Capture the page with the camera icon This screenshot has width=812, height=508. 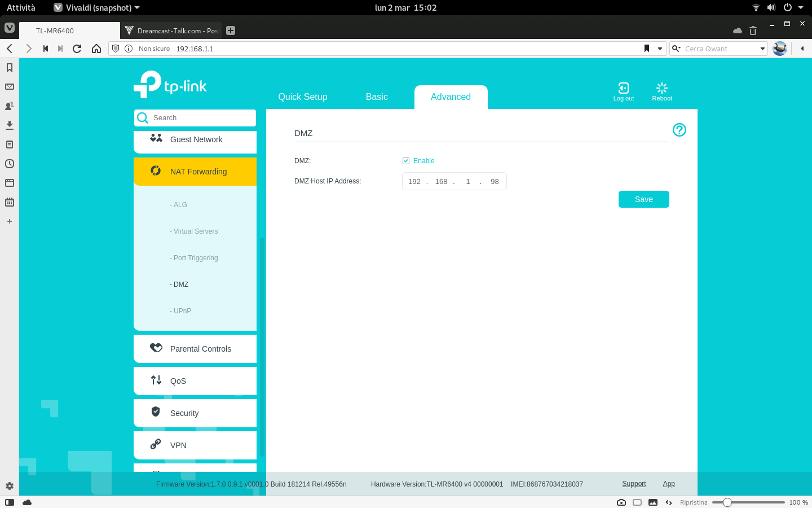click(x=621, y=502)
